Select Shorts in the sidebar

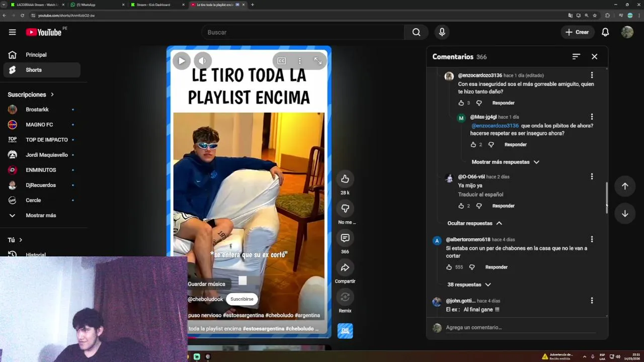pos(42,70)
